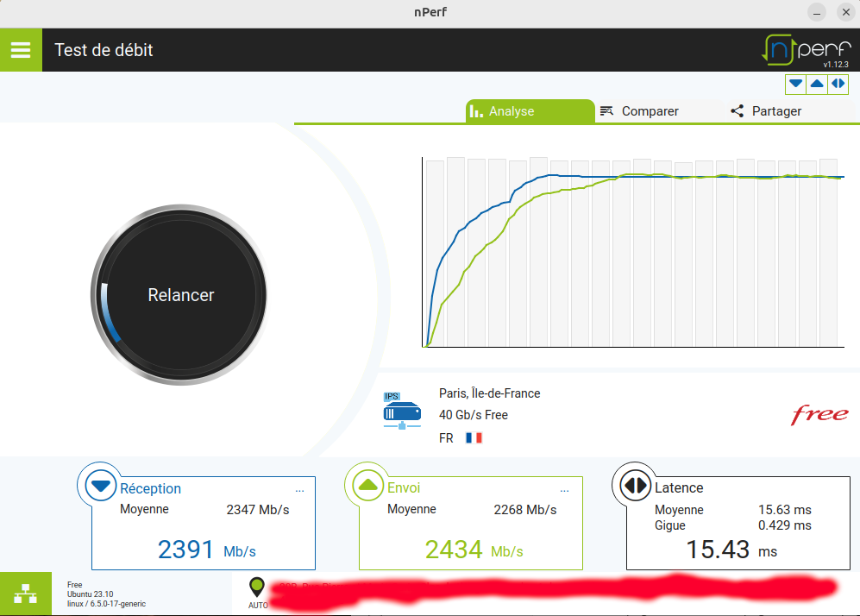Minimize the nPerf window
The image size is (860, 616).
click(x=816, y=12)
